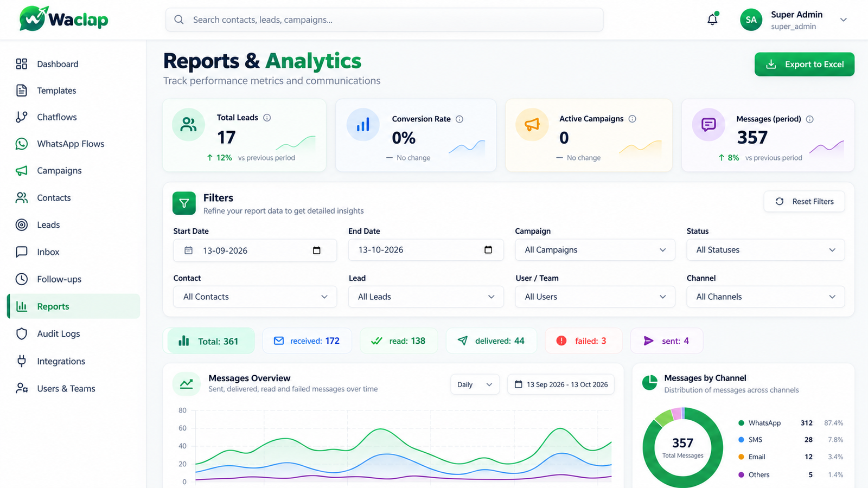The image size is (868, 488).
Task: Click the Others purple legend dot
Action: click(741, 475)
